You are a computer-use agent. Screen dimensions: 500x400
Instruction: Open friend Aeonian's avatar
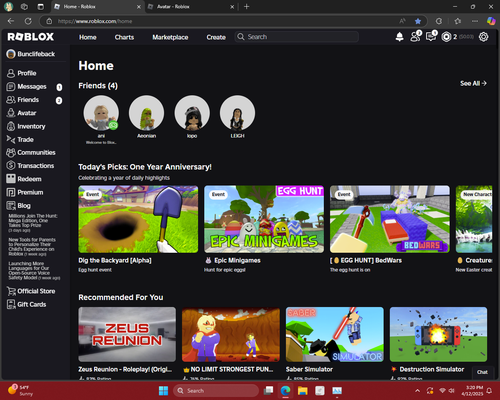click(146, 113)
